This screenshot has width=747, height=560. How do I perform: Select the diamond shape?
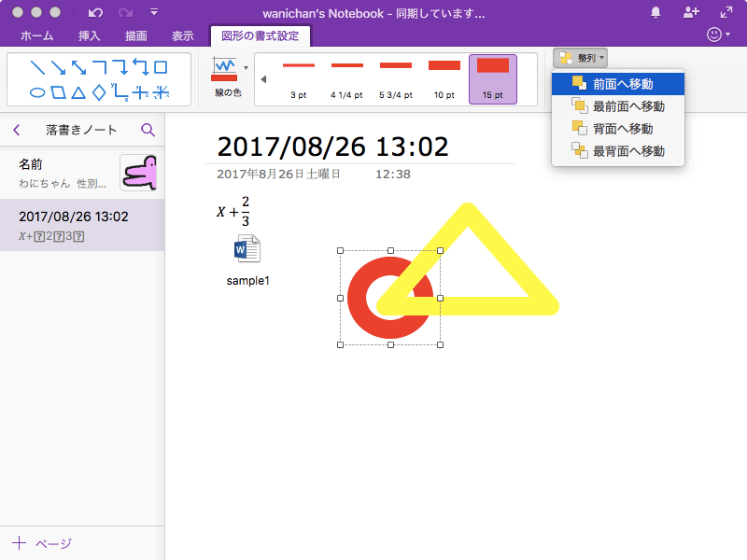99,92
